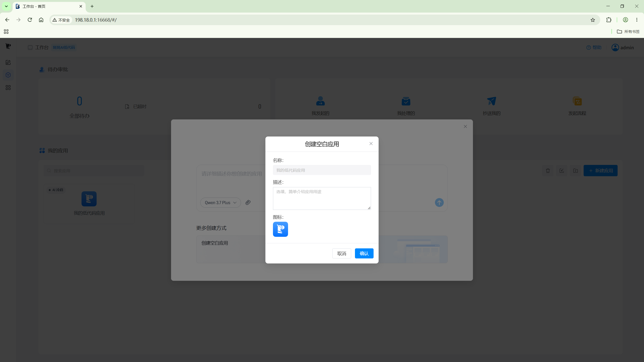Image resolution: width=644 pixels, height=362 pixels.
Task: Select the 工作台 - 首页 browser tab
Action: click(49, 6)
